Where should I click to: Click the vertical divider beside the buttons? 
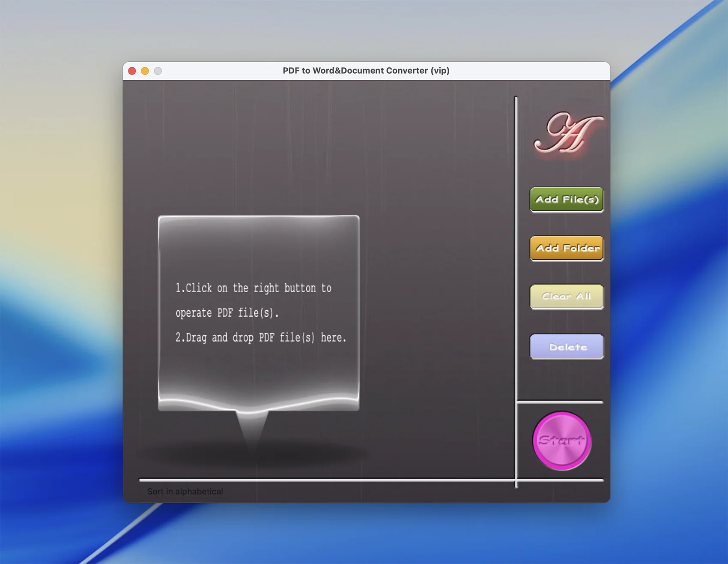coord(516,257)
